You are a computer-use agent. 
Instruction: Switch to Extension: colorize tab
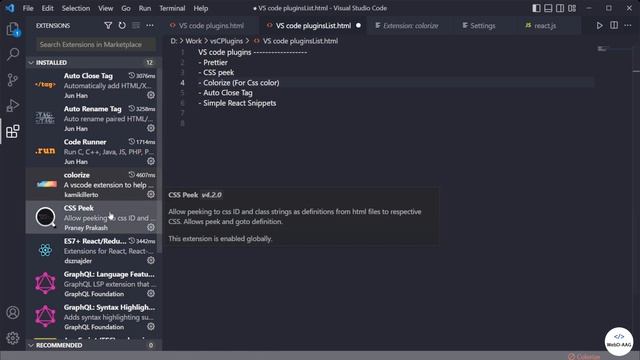click(x=410, y=26)
